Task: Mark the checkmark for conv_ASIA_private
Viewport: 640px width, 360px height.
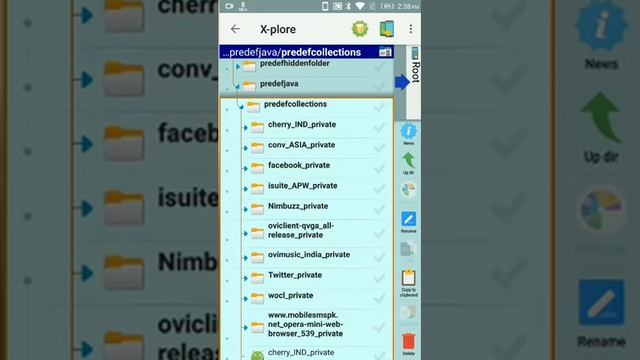Action: [379, 147]
